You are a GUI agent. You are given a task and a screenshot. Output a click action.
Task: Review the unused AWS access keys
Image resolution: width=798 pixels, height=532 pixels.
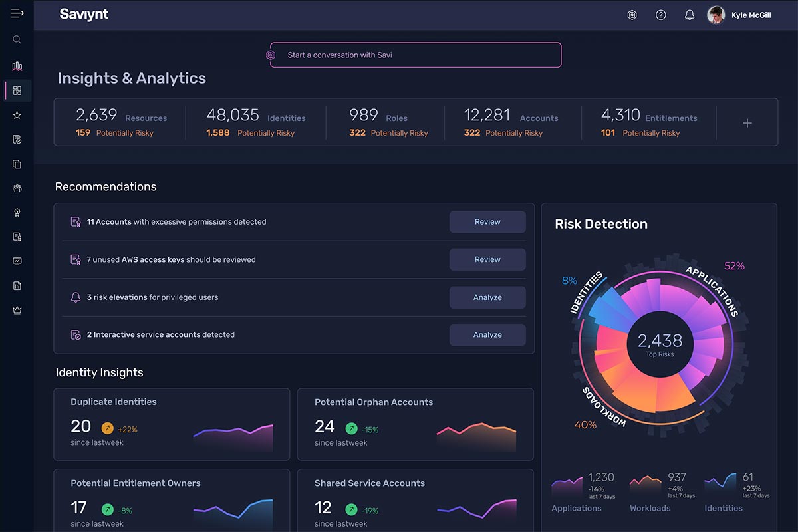(x=487, y=259)
